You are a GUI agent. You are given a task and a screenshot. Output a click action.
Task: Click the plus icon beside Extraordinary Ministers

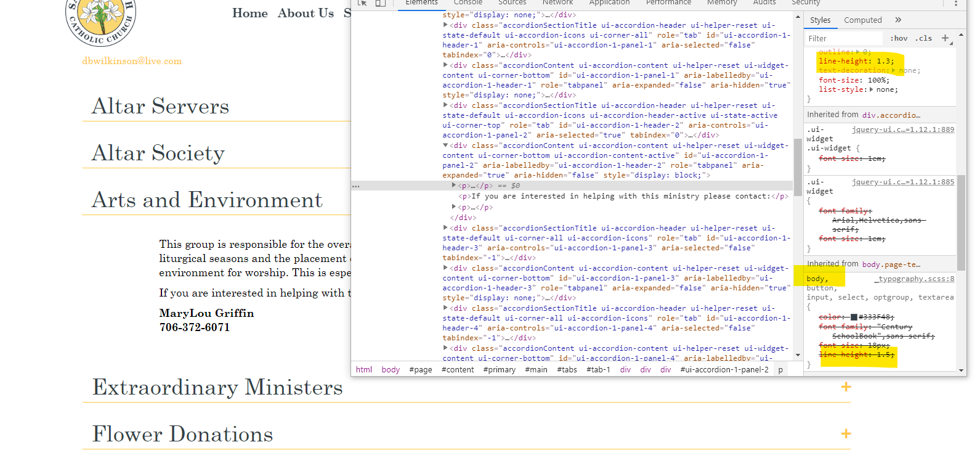pyautogui.click(x=846, y=387)
